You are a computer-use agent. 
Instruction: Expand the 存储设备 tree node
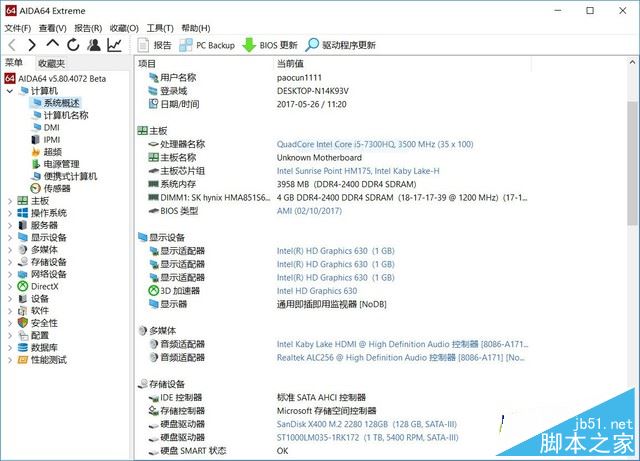10,262
